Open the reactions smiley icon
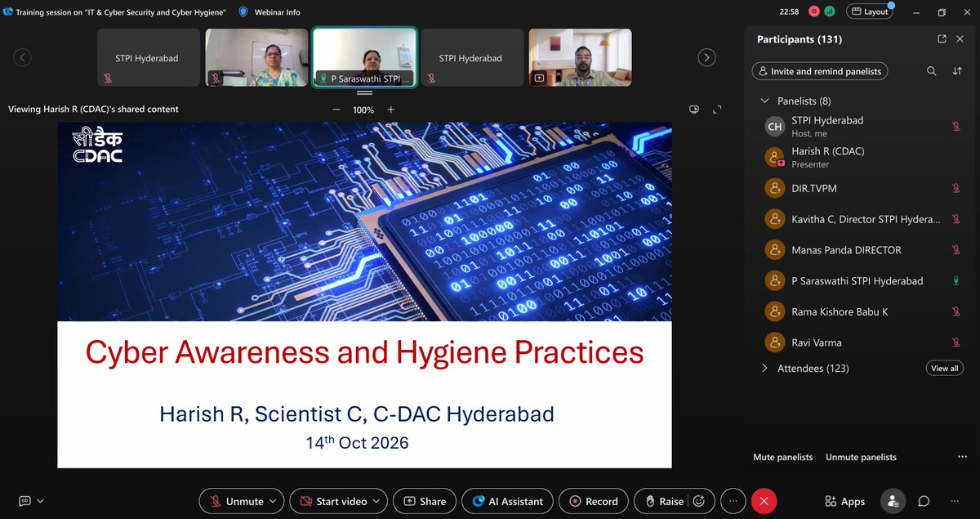The height and width of the screenshot is (519, 980). 698,501
